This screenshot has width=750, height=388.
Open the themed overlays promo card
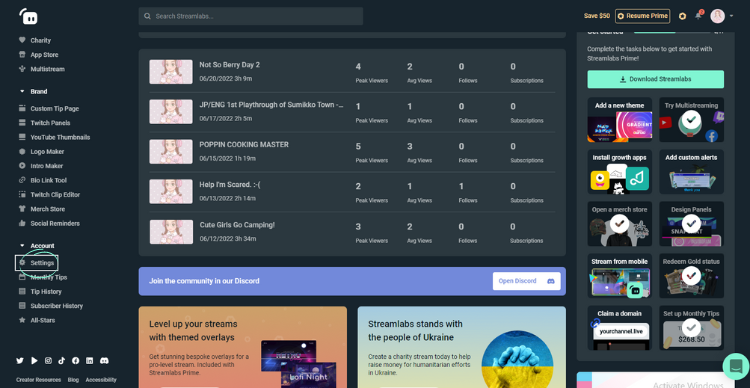pos(243,347)
